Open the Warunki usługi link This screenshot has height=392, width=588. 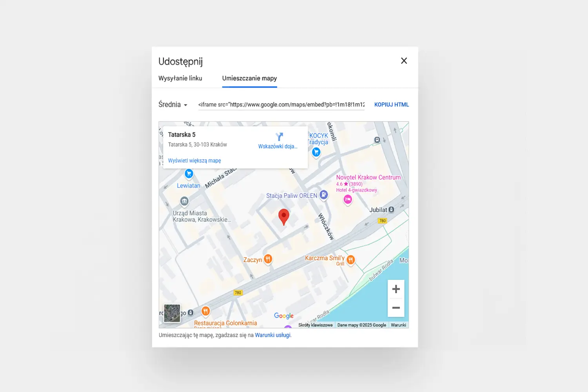273,335
